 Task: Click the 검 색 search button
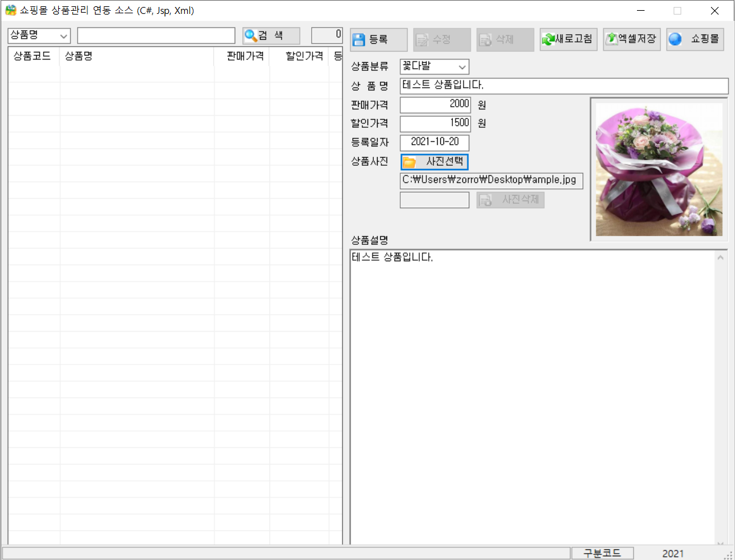click(x=271, y=35)
